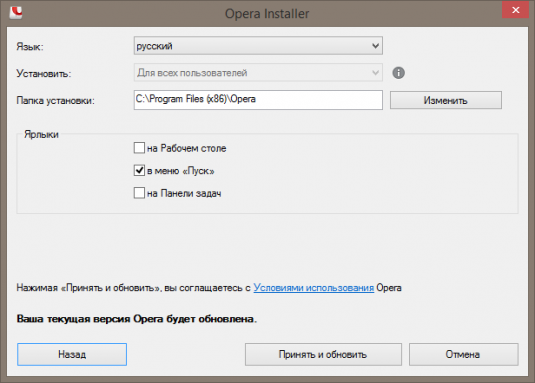Click the Opera Installer title text
This screenshot has height=383, width=535.
(x=267, y=14)
